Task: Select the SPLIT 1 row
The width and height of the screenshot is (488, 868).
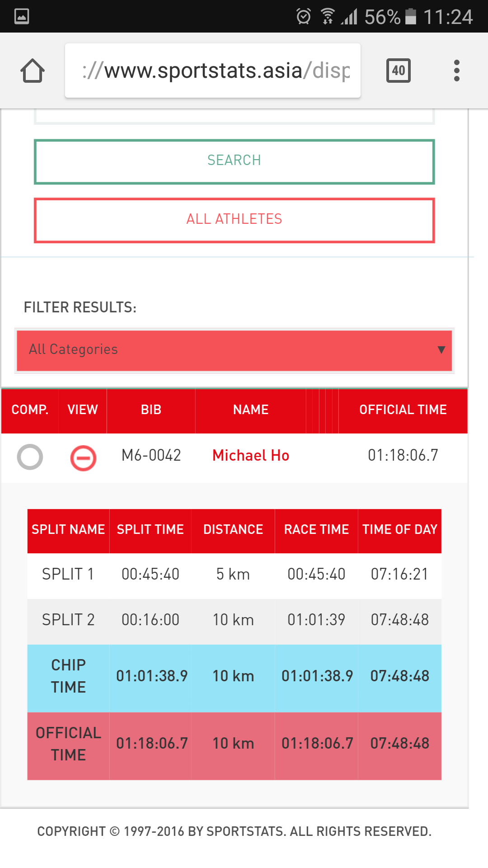Action: point(234,575)
